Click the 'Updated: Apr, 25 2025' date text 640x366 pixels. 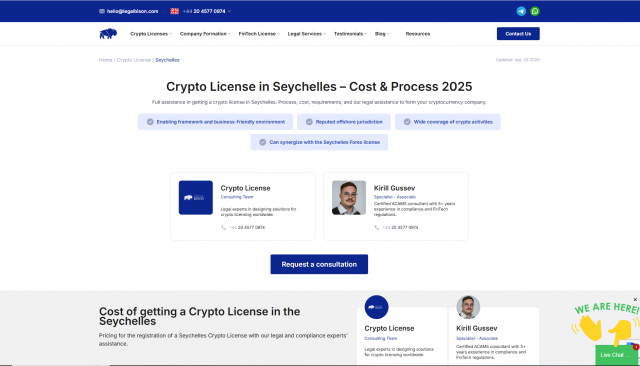518,60
